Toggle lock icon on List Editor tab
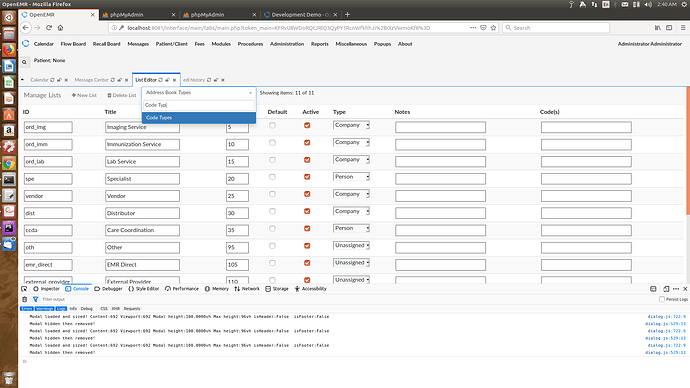The width and height of the screenshot is (690, 388). click(168, 80)
